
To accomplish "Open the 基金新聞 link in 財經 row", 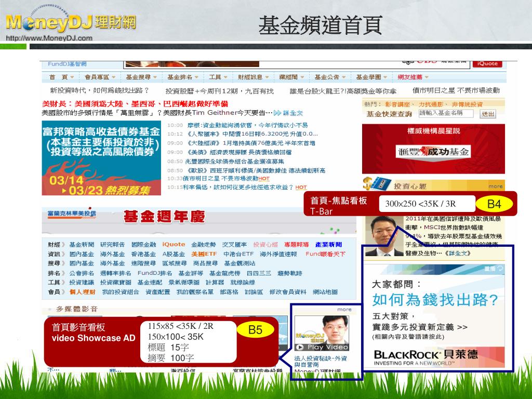I will (82, 245).
